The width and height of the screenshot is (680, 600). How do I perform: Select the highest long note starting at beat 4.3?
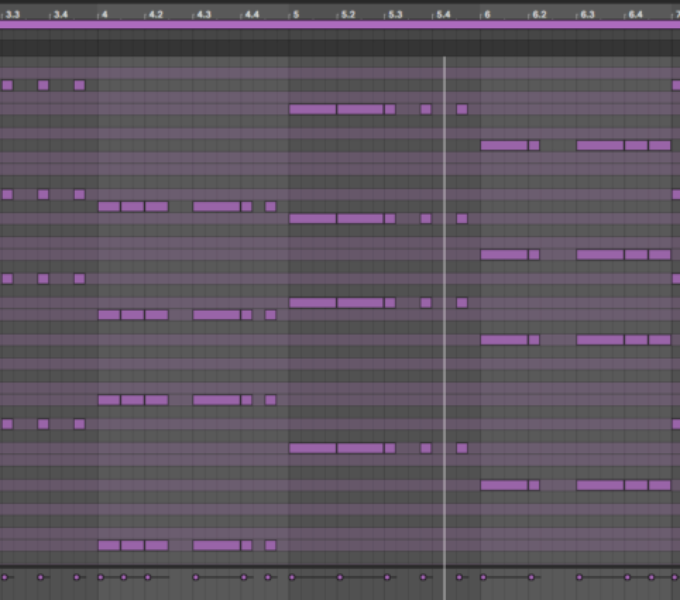(216, 206)
